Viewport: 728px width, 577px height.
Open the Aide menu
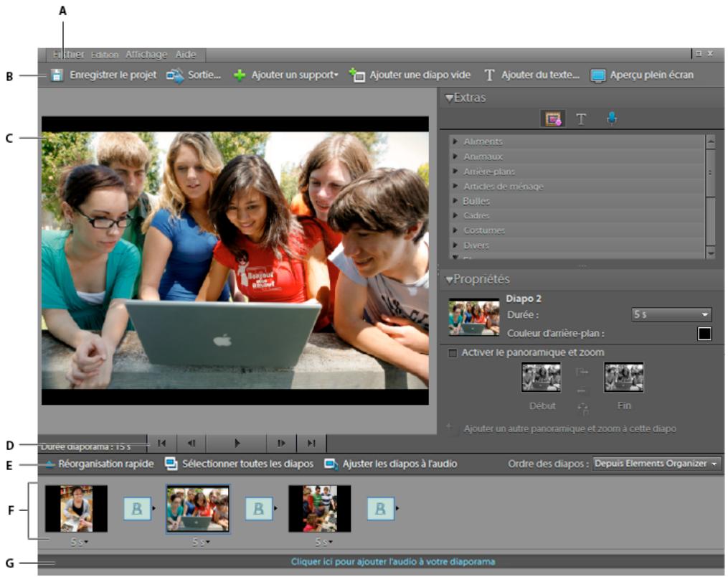click(185, 55)
